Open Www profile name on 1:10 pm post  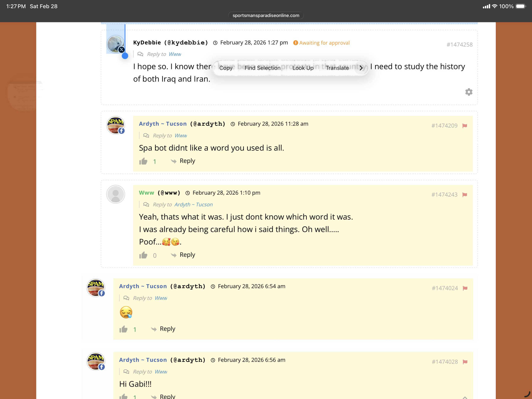tap(147, 193)
